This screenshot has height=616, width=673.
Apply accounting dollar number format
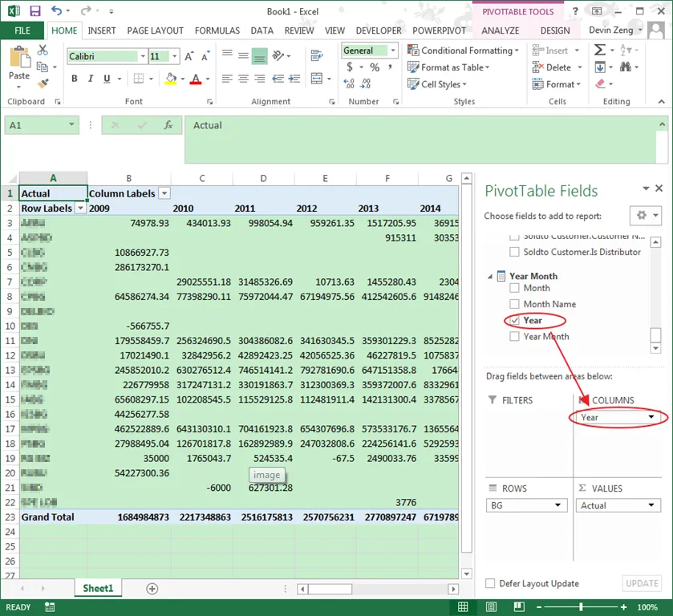tap(350, 67)
